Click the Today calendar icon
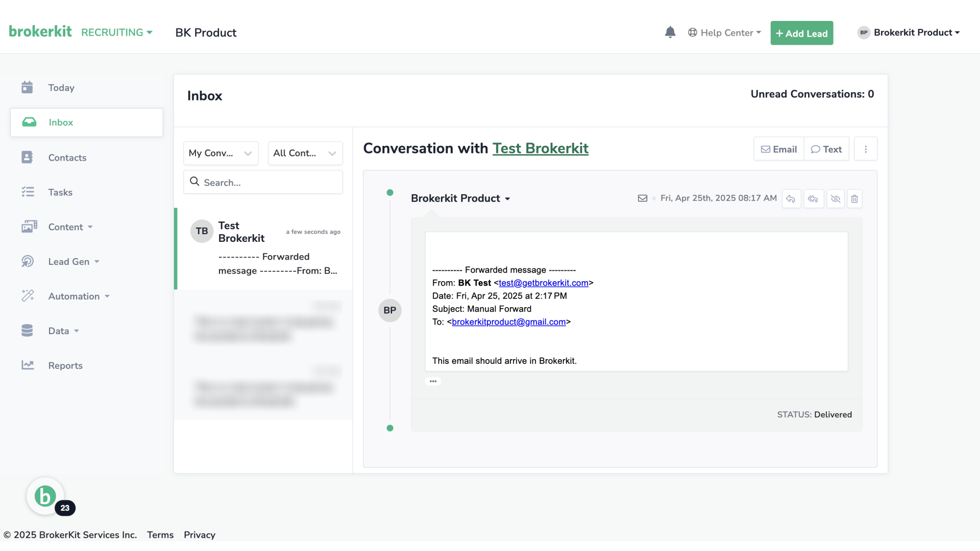This screenshot has height=551, width=980. (x=27, y=87)
